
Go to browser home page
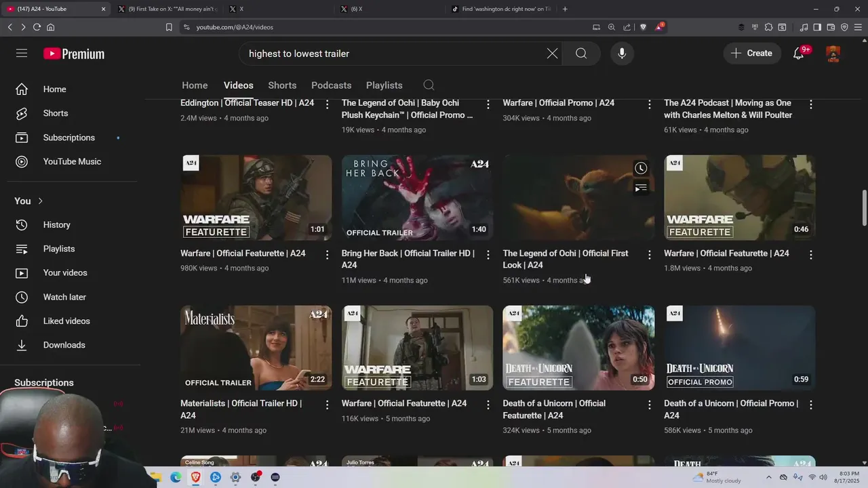tap(50, 27)
